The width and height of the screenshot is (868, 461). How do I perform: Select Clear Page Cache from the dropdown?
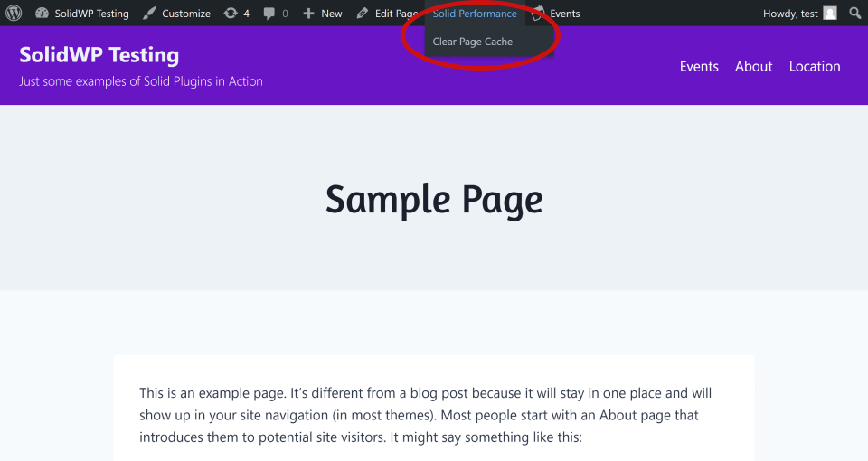coord(472,42)
